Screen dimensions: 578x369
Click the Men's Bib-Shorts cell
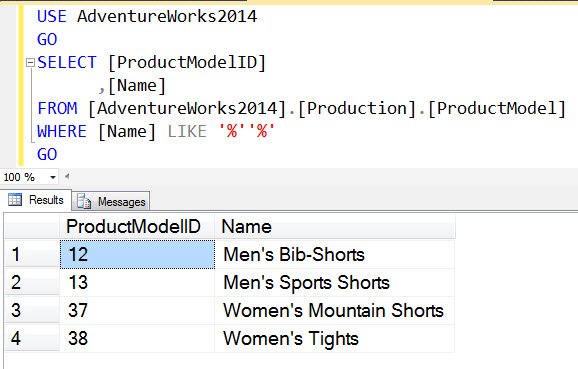click(335, 254)
